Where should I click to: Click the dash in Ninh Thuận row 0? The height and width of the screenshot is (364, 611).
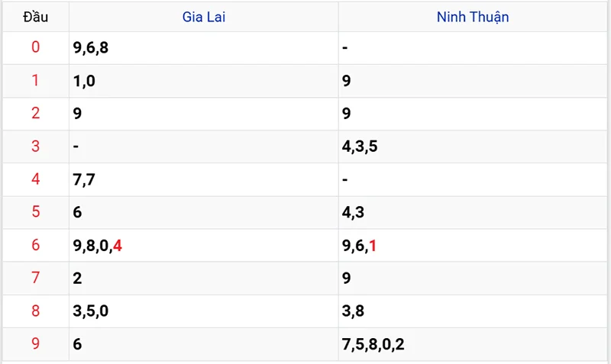pos(346,48)
